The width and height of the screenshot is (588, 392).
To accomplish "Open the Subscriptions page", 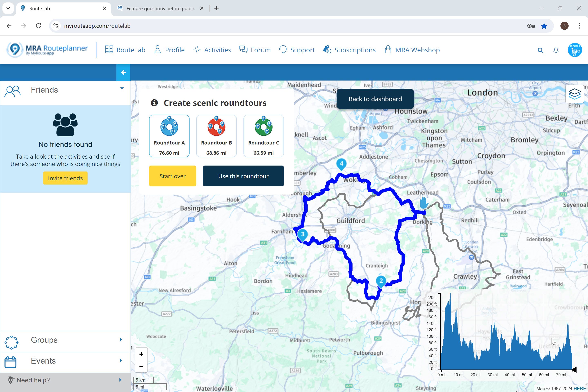I will tap(349, 50).
